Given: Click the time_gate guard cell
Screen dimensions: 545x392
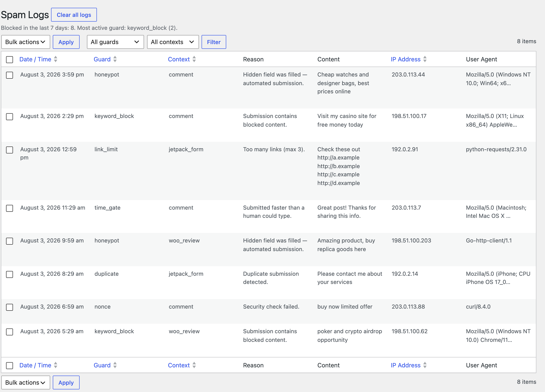Looking at the screenshot, I should pos(107,208).
